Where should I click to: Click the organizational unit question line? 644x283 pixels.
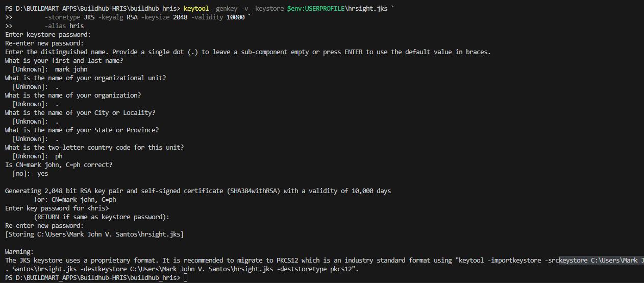[85, 78]
